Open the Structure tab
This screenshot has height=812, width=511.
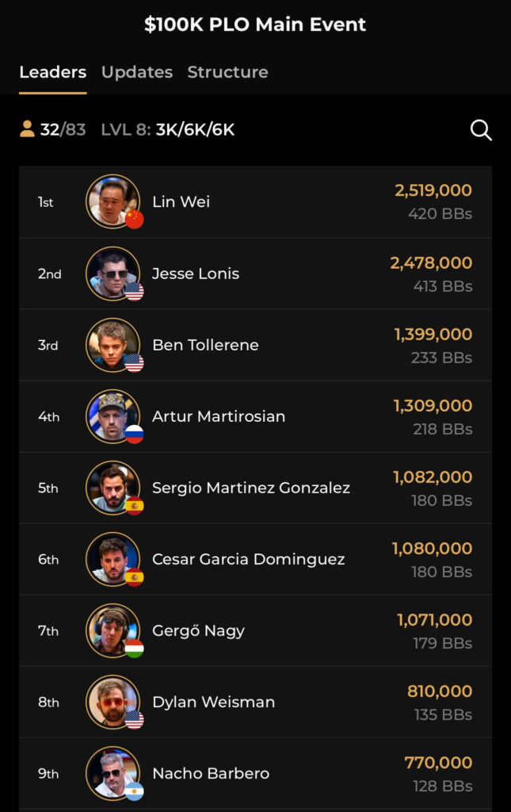[x=227, y=72]
